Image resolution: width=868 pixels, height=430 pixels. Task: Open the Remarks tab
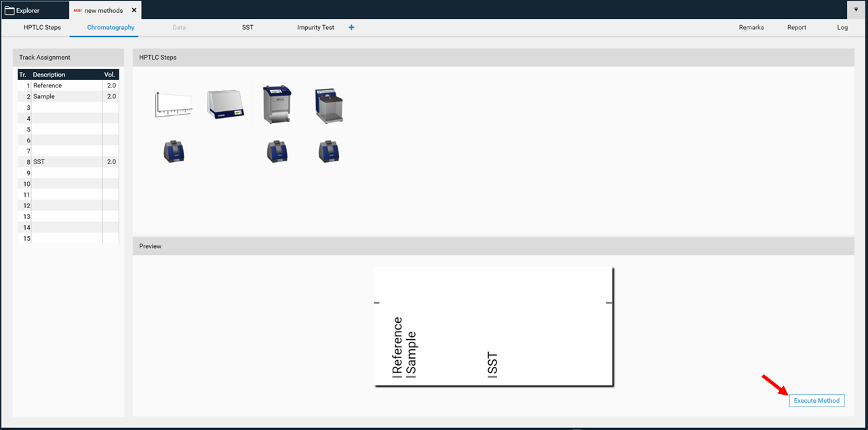pos(751,28)
